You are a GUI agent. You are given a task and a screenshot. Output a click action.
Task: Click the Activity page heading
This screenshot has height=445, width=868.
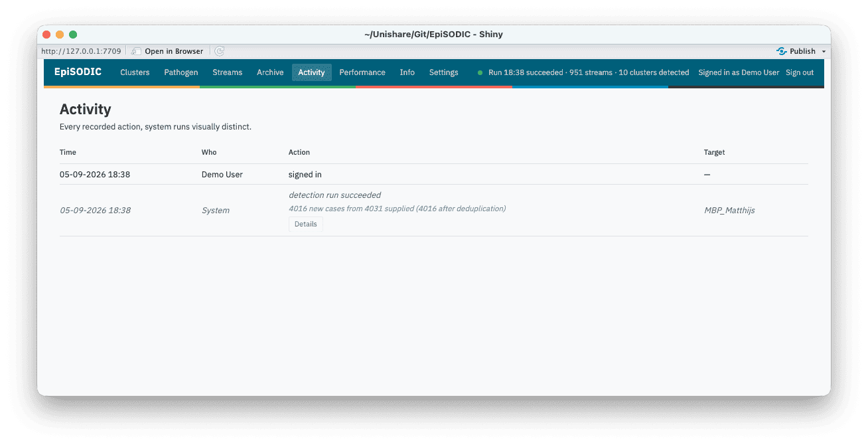click(86, 110)
